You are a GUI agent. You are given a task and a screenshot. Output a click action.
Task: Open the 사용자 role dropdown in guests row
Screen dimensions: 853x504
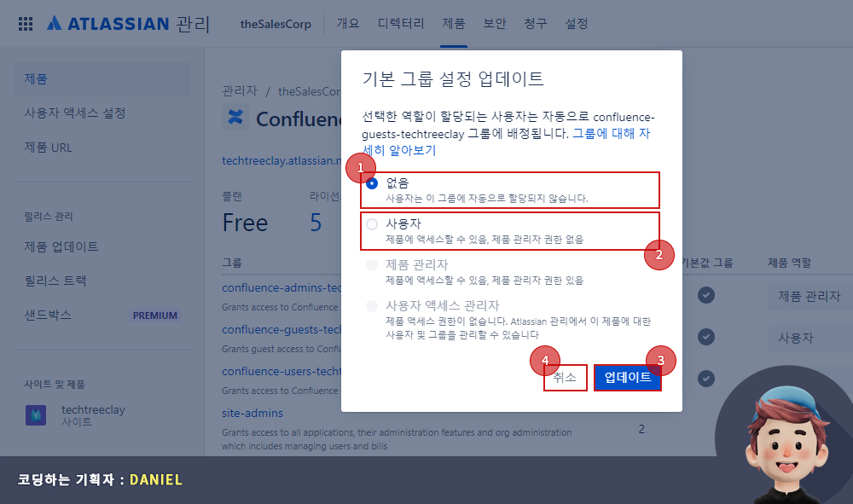pos(810,339)
